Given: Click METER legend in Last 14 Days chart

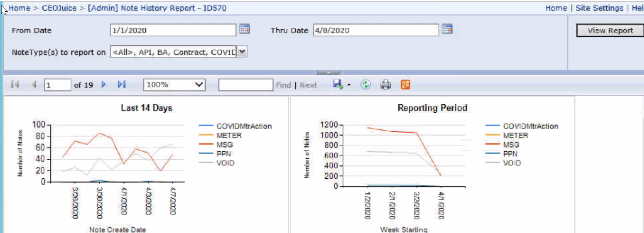Looking at the screenshot, I should [x=229, y=135].
